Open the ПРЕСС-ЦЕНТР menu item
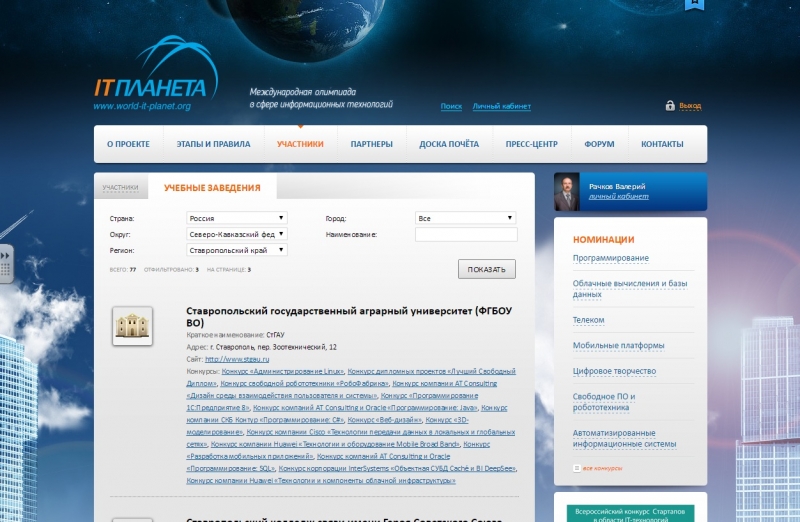This screenshot has height=522, width=800. [x=532, y=144]
